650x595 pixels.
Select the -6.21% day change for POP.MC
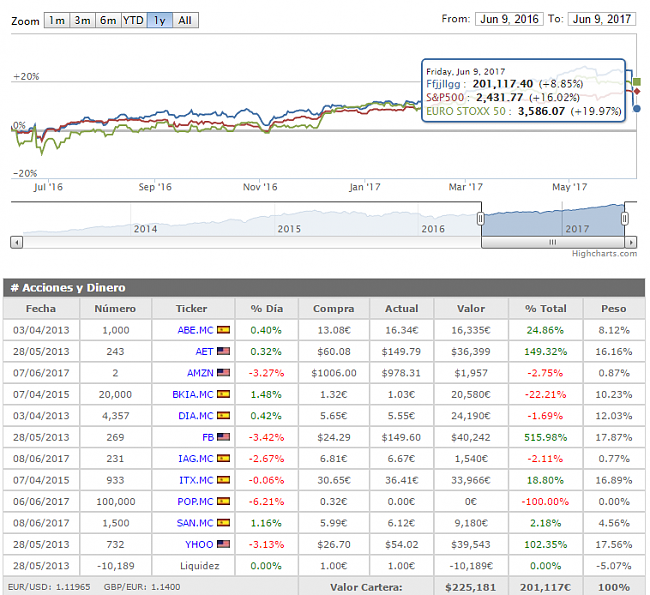pyautogui.click(x=266, y=502)
